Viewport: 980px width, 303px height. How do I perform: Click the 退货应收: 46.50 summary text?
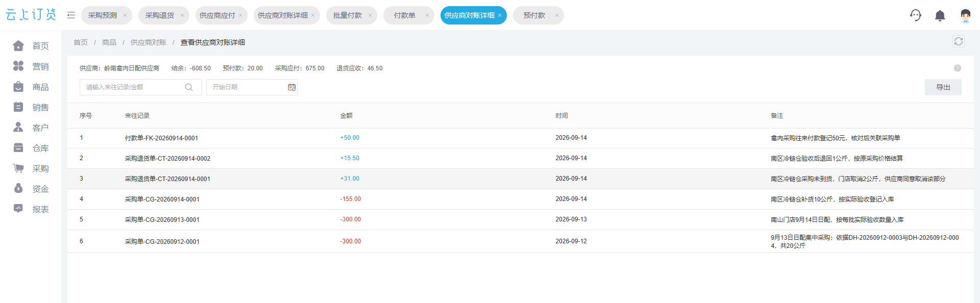click(359, 68)
